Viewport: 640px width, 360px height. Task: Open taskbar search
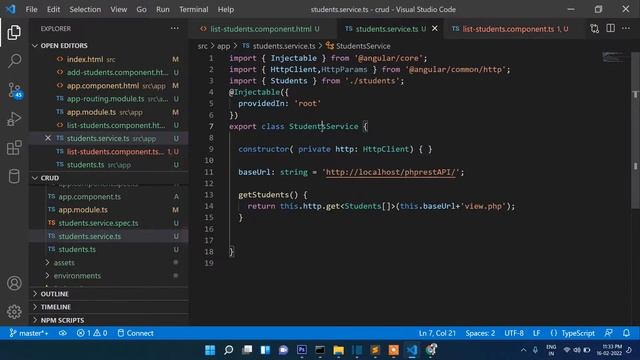pos(229,350)
